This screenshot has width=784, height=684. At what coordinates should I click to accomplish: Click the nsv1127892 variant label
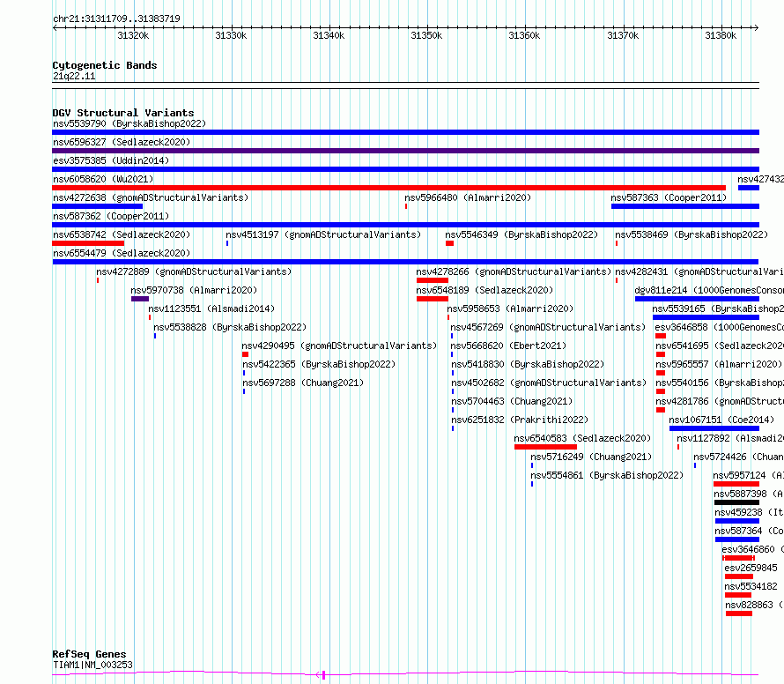click(730, 438)
